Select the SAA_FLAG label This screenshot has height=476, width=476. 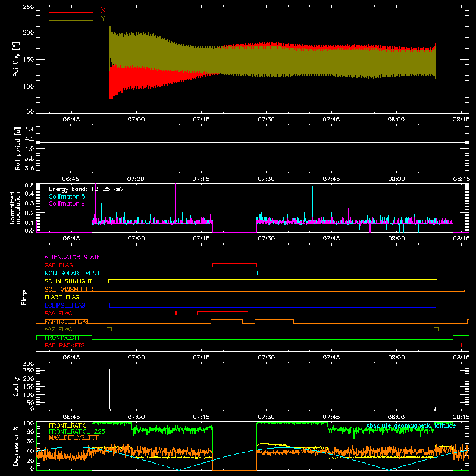click(x=58, y=313)
